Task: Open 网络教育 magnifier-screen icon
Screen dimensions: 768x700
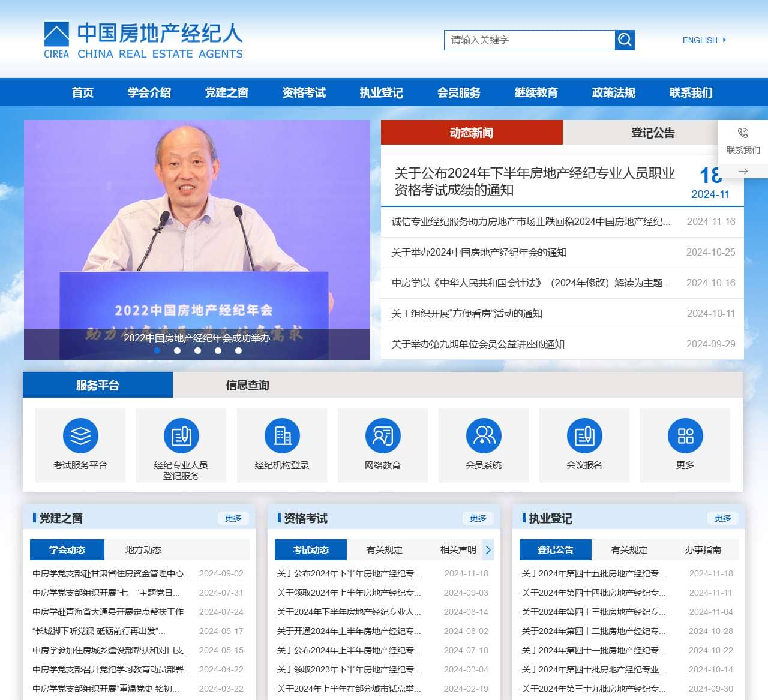Action: (383, 435)
